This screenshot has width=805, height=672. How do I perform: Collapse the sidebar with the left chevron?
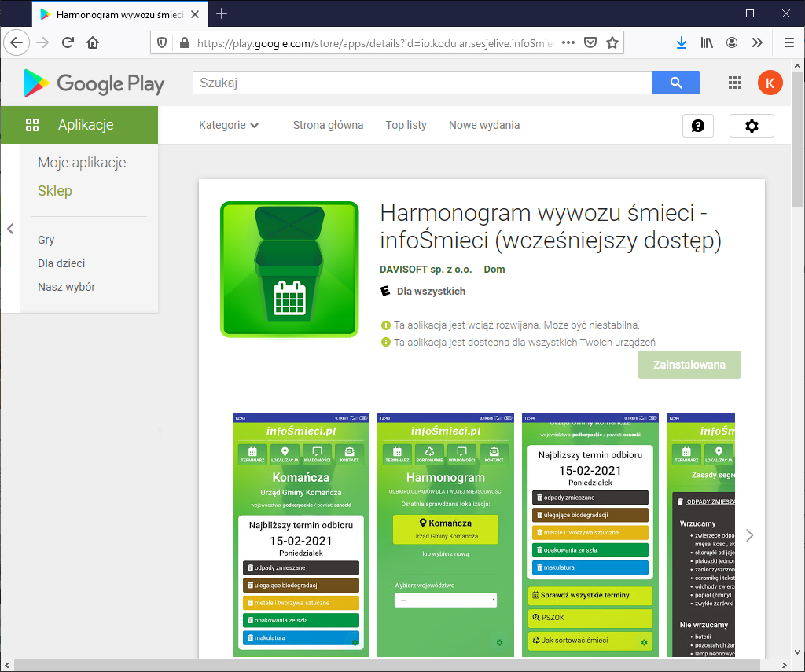pyautogui.click(x=11, y=230)
